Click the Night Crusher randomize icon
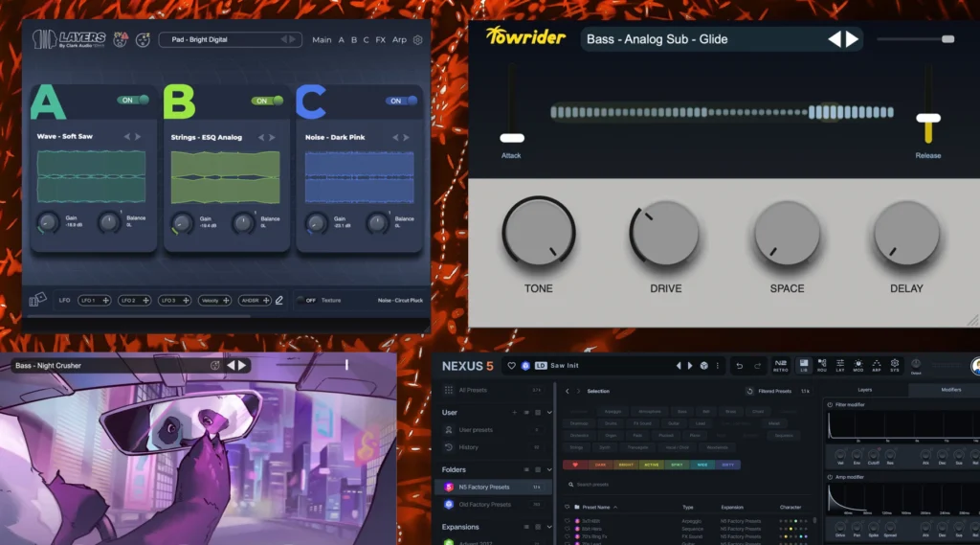 tap(215, 366)
